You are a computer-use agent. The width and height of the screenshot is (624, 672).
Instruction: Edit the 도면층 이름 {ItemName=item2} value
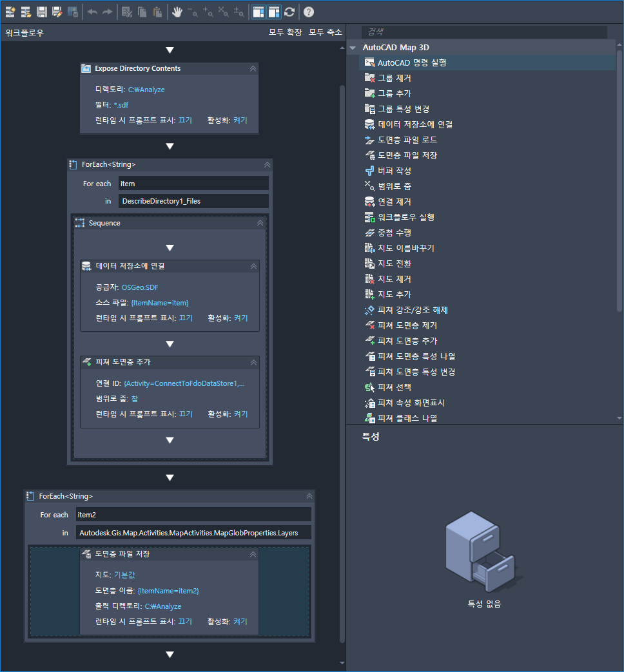pos(168,591)
